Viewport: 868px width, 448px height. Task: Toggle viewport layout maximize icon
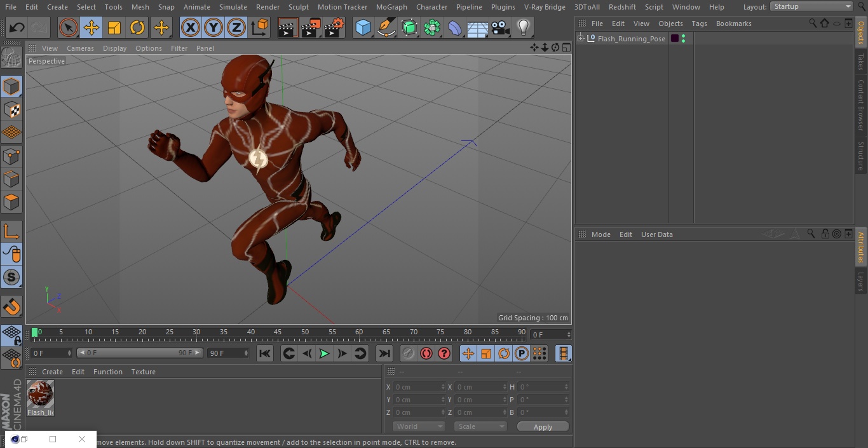[x=566, y=48]
